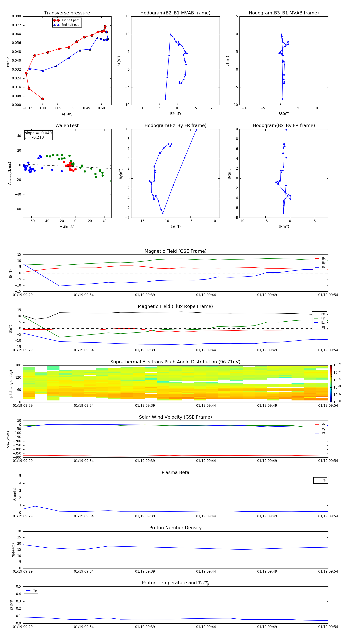Click the 'slope = -0.049' annotation
Screen dimensions: 351x644
[x=38, y=133]
